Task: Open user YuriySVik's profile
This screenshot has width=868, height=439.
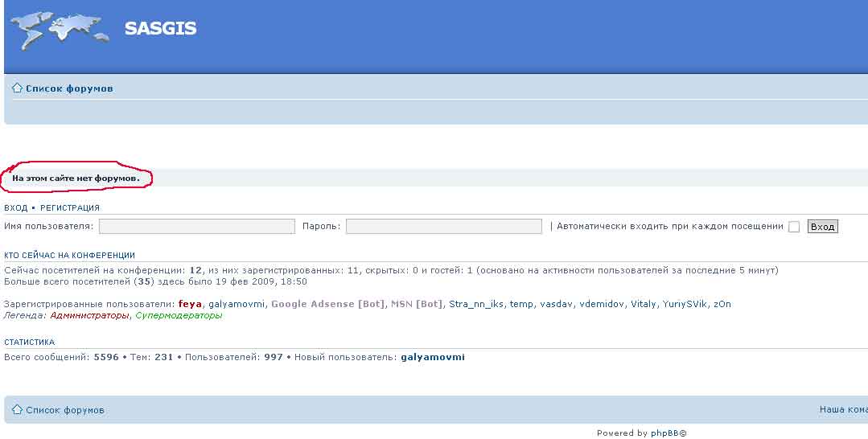Action: pos(685,304)
